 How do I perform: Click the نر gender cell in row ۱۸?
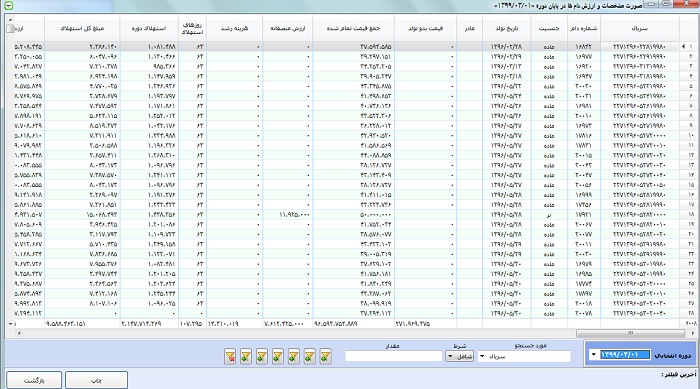click(549, 214)
